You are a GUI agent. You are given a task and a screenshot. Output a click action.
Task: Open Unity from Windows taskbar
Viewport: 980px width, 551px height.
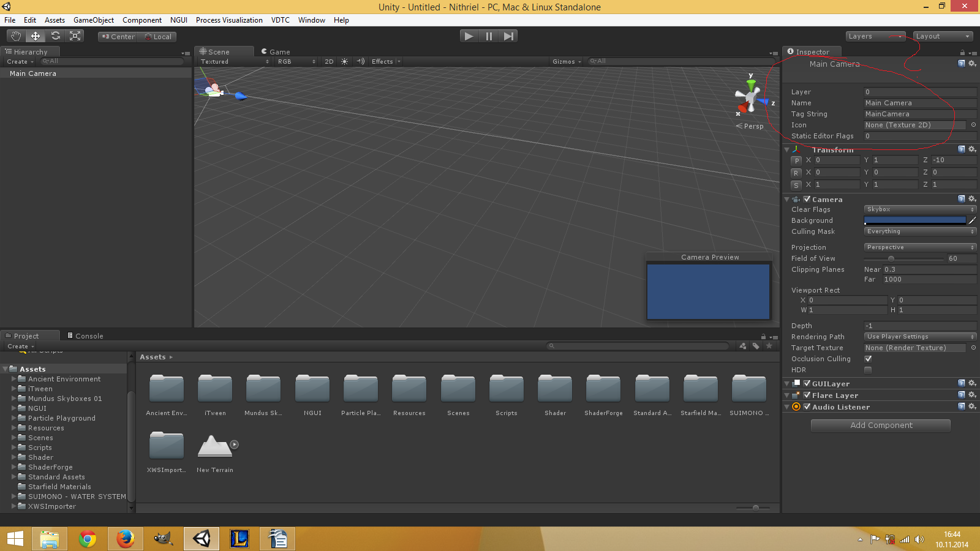(202, 539)
